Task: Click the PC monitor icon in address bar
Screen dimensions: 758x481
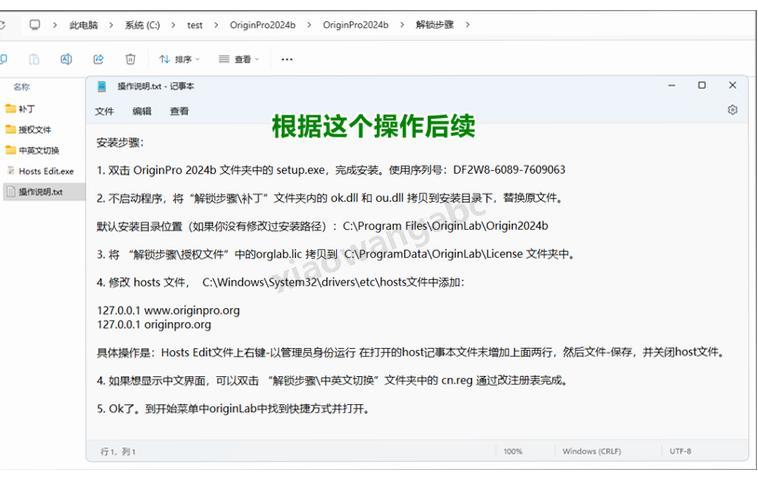Action: pos(35,24)
